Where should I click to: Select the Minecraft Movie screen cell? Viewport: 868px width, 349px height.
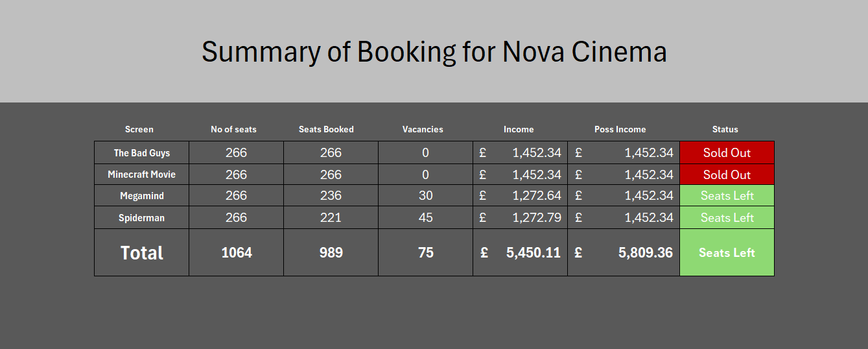(x=142, y=174)
